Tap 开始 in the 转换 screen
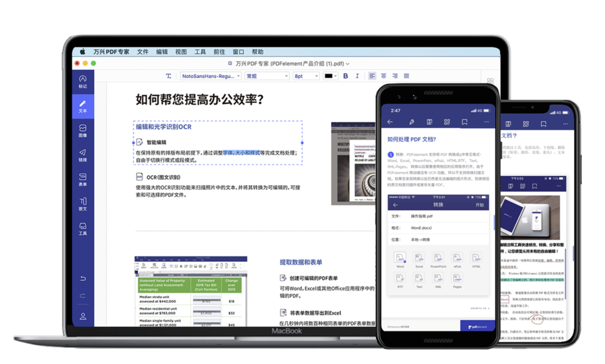 (x=479, y=205)
